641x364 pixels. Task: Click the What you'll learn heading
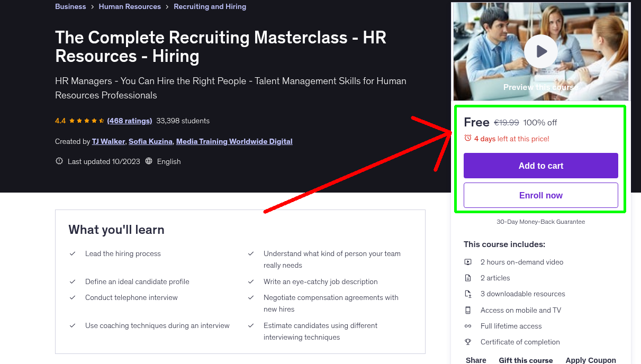pyautogui.click(x=116, y=230)
